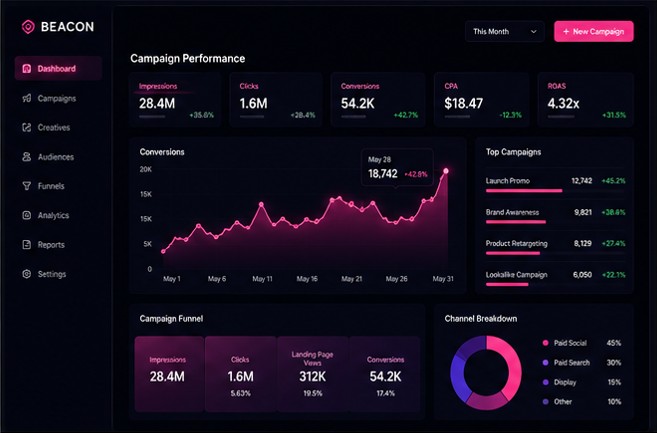Click the Channel Breakdown heading
Screen dimensions: 657x433
481,319
